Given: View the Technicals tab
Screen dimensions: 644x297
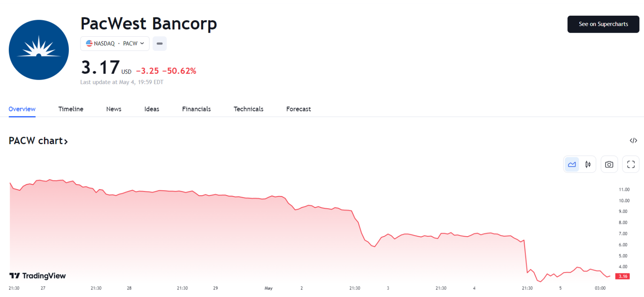Looking at the screenshot, I should tap(248, 109).
